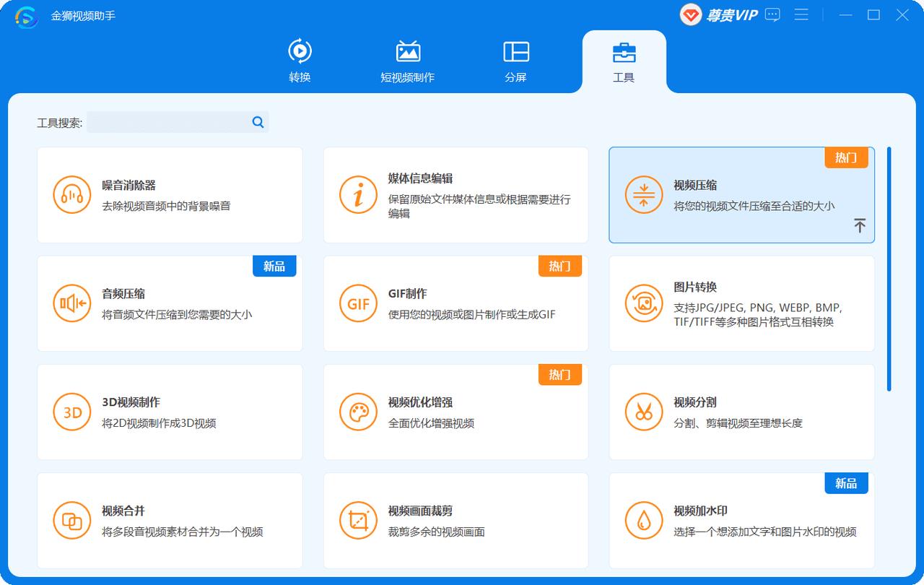This screenshot has height=585, width=924.
Task: Open the 转换 tab
Action: tap(300, 61)
